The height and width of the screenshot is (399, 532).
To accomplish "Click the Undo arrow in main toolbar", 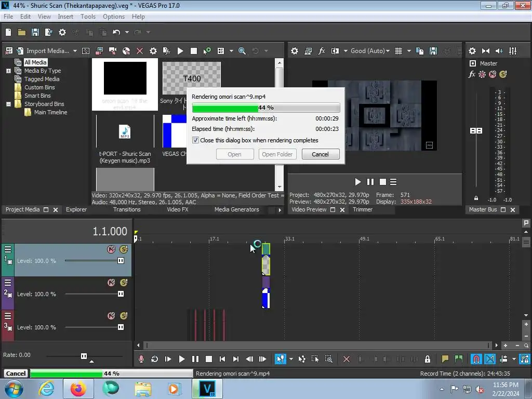I will pos(116,32).
